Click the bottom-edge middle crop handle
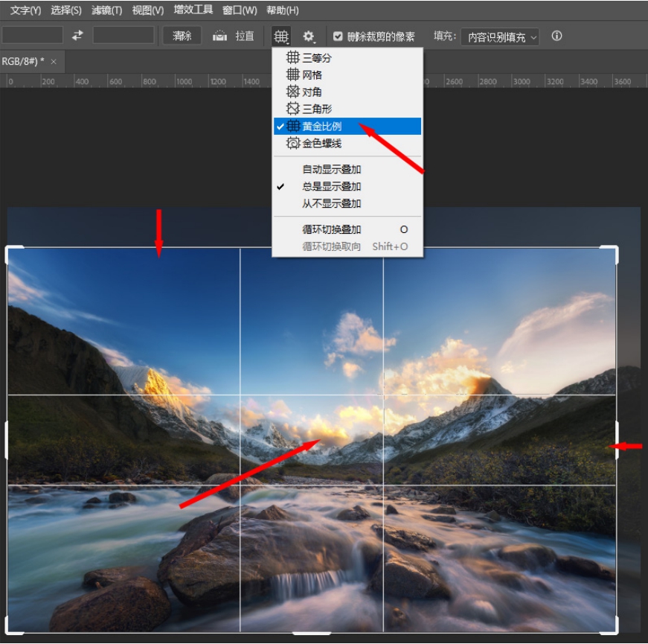 click(x=312, y=633)
